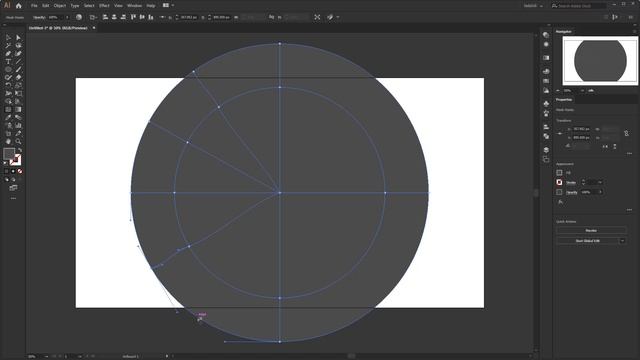640x360 pixels.
Task: Select the Eyedropper tool
Action: [8, 118]
